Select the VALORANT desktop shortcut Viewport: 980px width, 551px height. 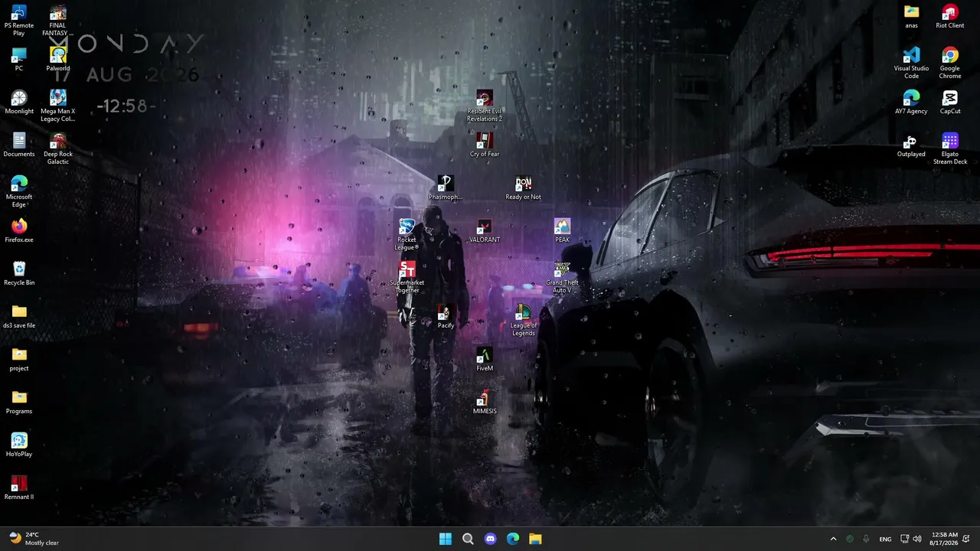pyautogui.click(x=485, y=231)
